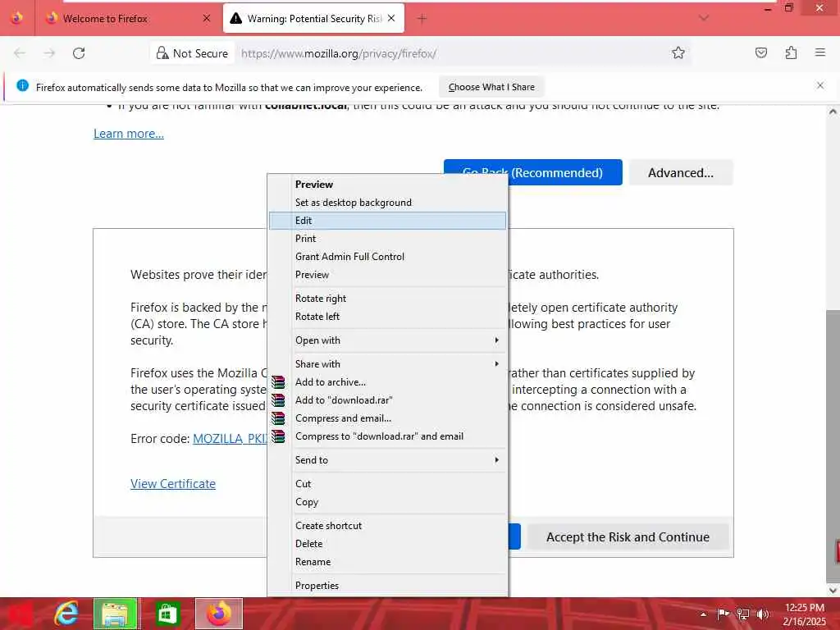Expand the Send to submenu
Screen dimensions: 840x630
pyautogui.click(x=387, y=459)
